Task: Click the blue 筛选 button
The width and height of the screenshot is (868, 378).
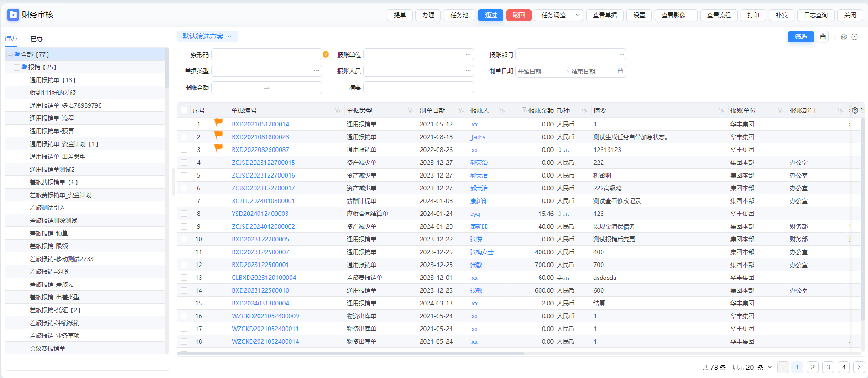Action: (801, 37)
